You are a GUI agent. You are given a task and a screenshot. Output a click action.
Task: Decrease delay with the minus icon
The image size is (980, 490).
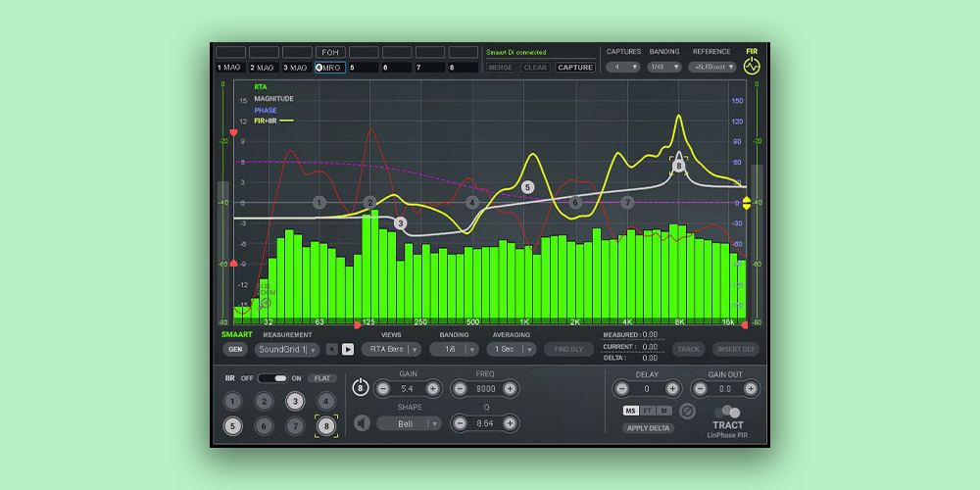pyautogui.click(x=621, y=389)
